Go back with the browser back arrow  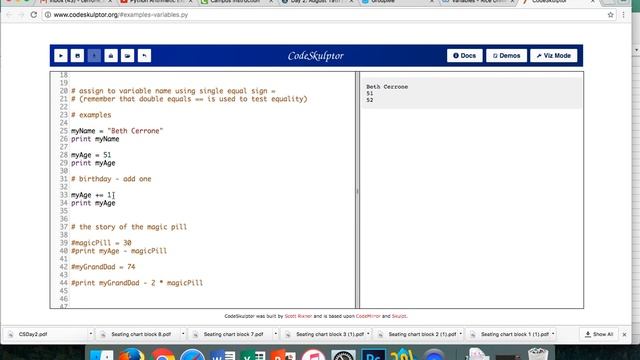9,15
